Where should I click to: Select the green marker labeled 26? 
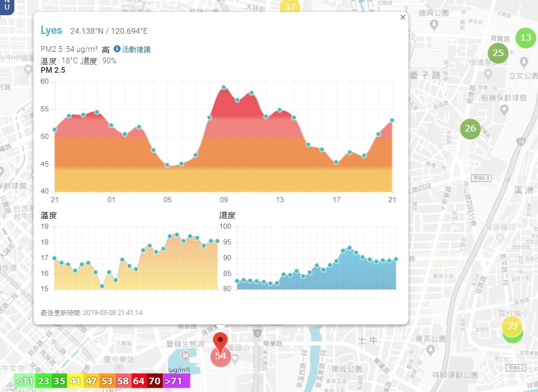[470, 128]
